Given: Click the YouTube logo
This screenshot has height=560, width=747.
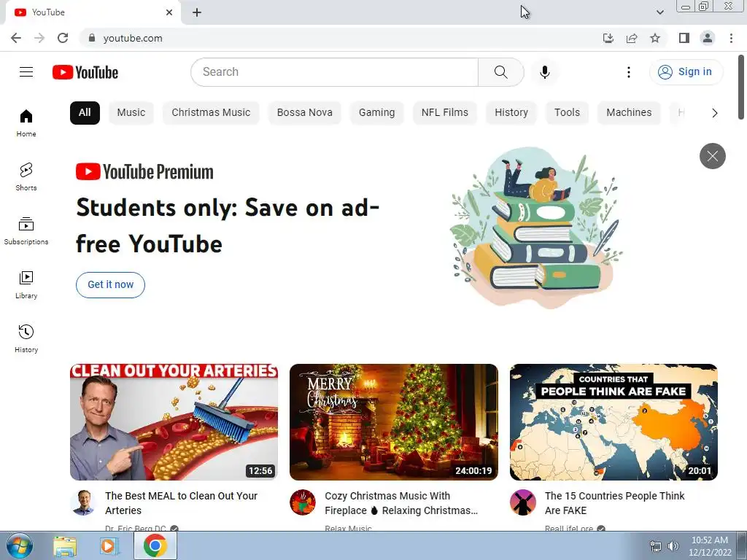Looking at the screenshot, I should click(85, 72).
